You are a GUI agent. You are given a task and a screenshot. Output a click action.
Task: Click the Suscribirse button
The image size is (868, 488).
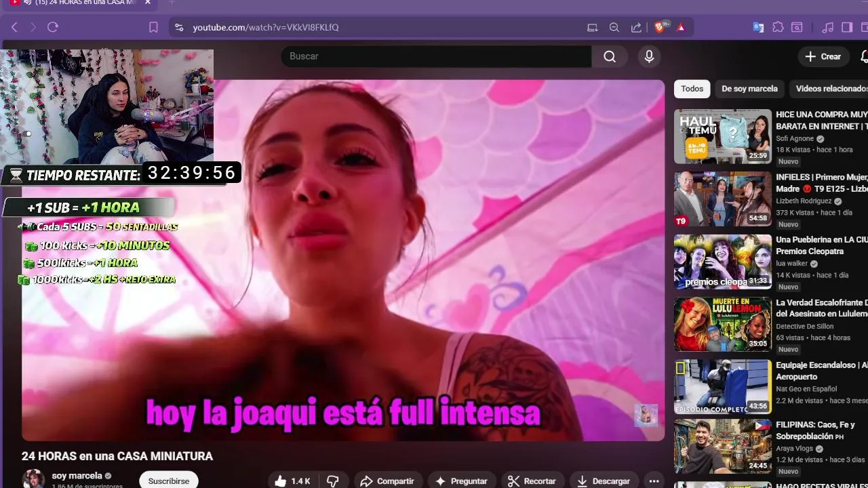[169, 481]
